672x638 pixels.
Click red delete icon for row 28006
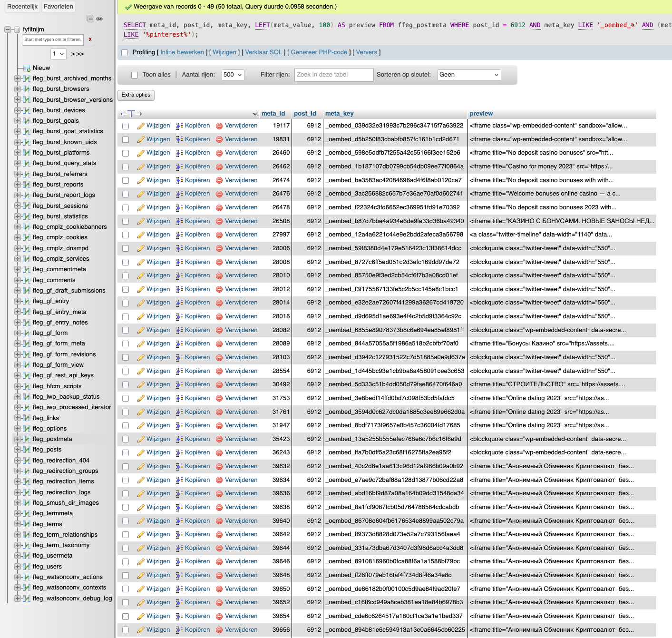pyautogui.click(x=219, y=249)
